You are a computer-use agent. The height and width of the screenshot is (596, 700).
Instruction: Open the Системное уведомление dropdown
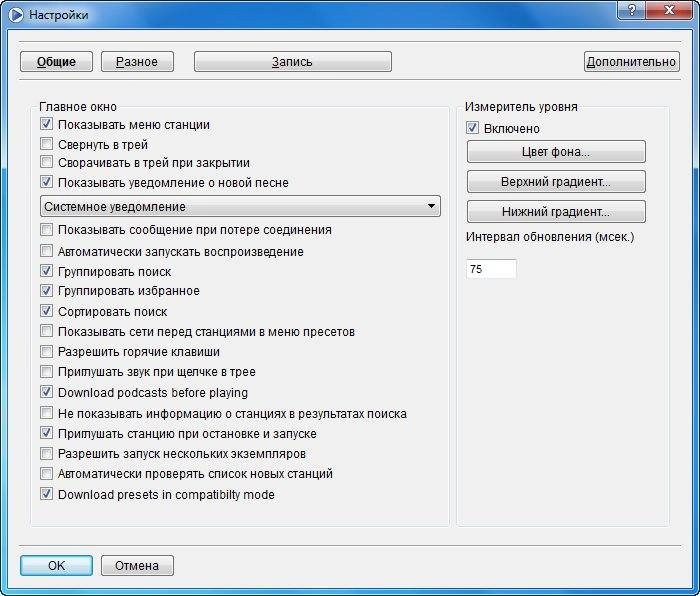coord(240,206)
